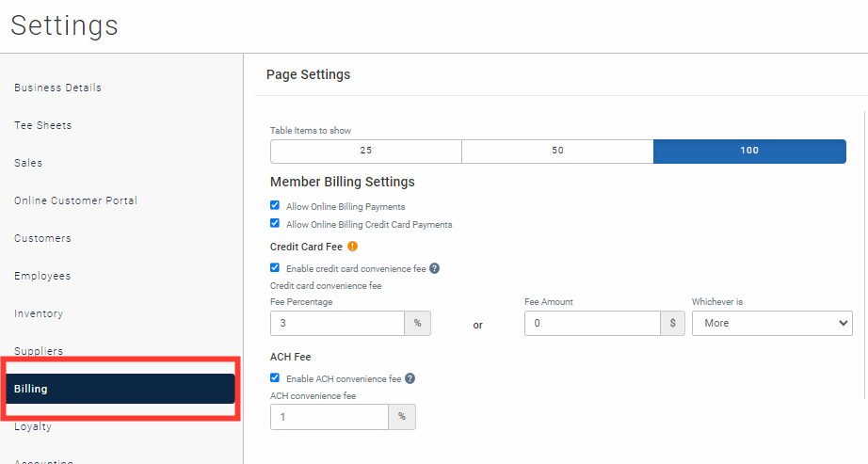Click help icon beside credit card convenience fee
The width and height of the screenshot is (868, 464).
pyautogui.click(x=435, y=268)
